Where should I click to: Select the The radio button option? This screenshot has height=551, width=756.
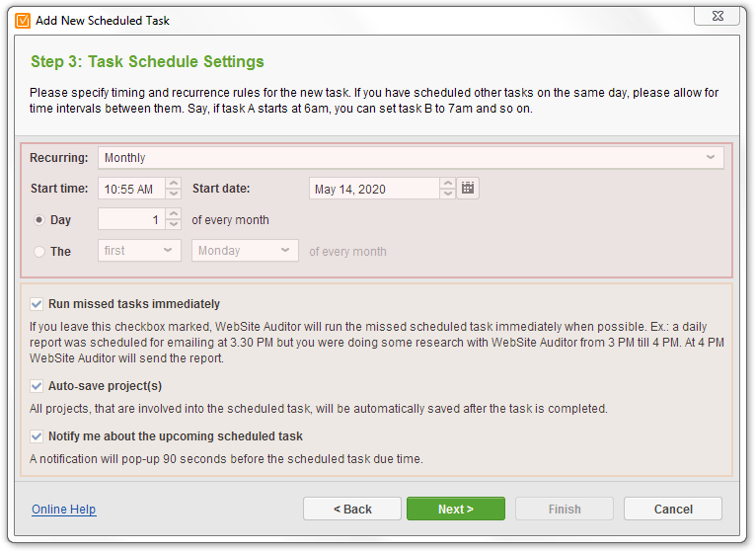tap(39, 252)
